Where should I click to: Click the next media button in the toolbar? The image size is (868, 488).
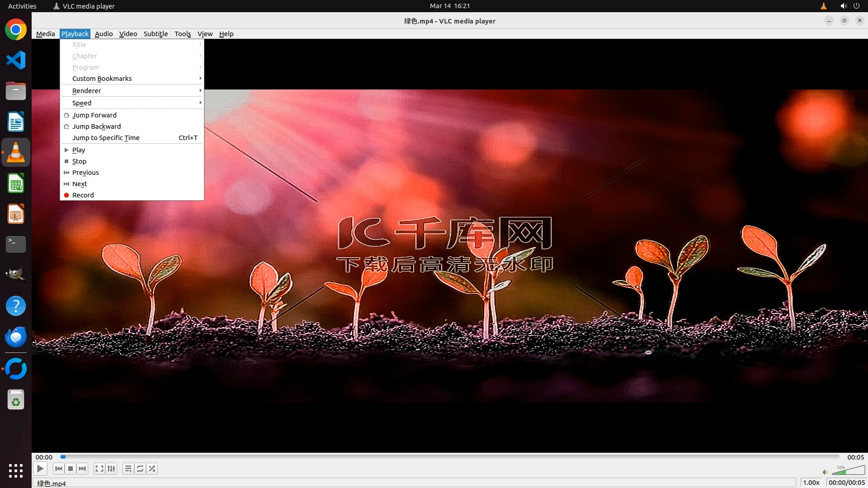[x=82, y=469]
